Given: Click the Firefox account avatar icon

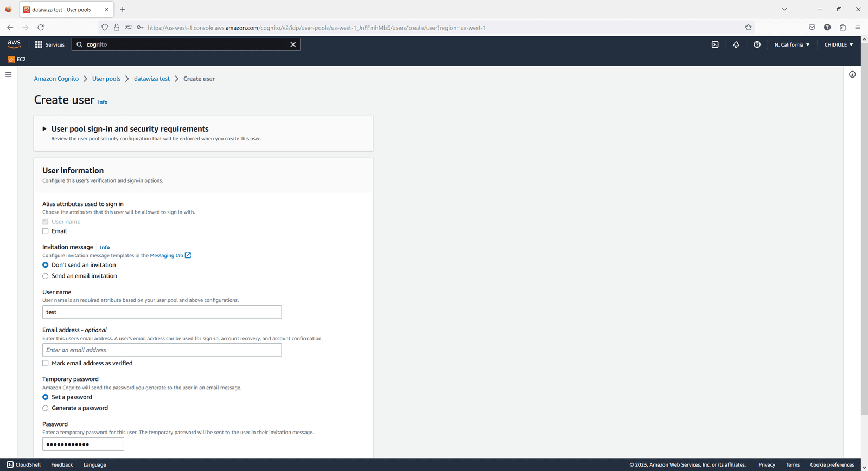Looking at the screenshot, I should 827,27.
